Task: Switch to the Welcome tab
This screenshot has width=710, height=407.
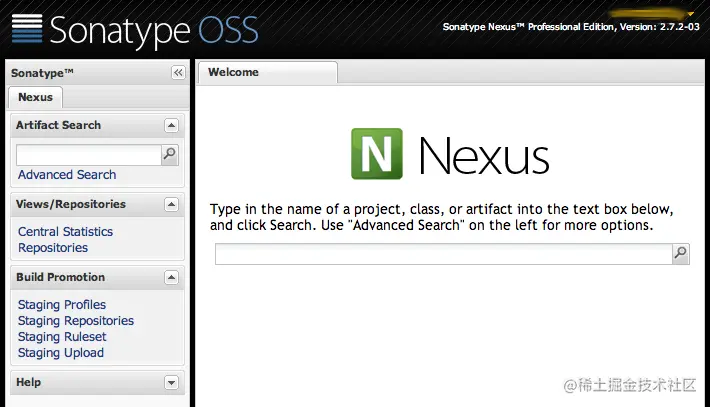Action: tap(268, 72)
